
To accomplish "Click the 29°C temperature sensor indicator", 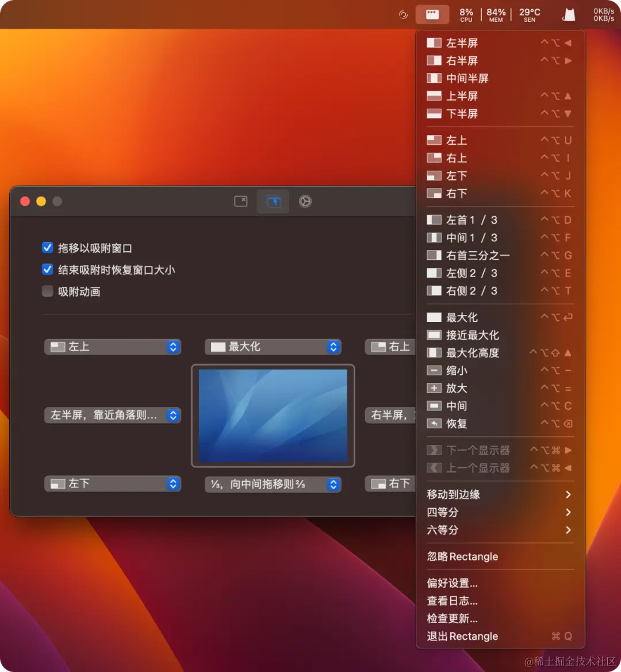I will (528, 14).
